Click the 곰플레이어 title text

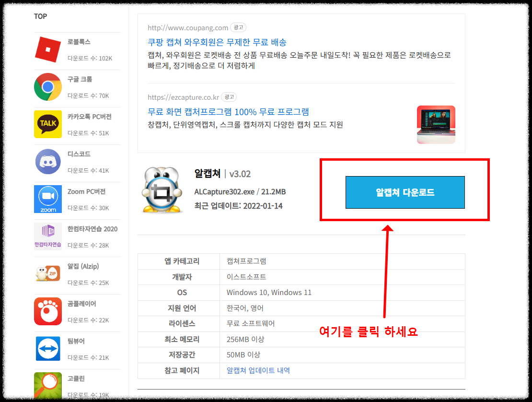[x=82, y=304]
